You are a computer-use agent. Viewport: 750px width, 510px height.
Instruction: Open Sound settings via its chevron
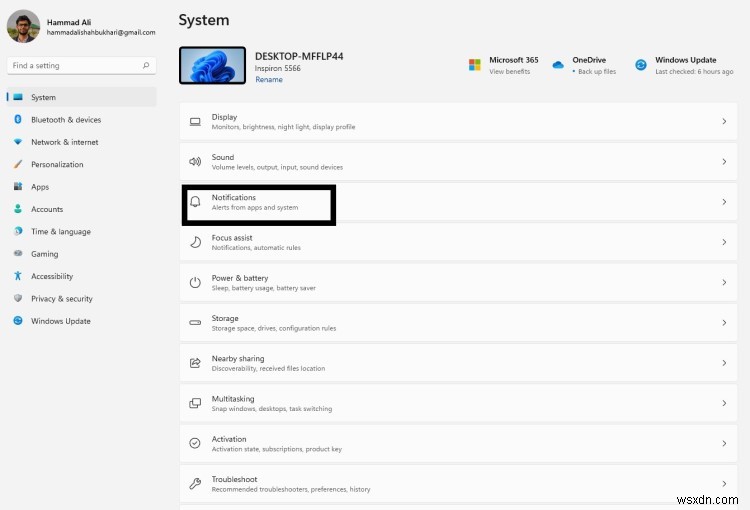724,162
